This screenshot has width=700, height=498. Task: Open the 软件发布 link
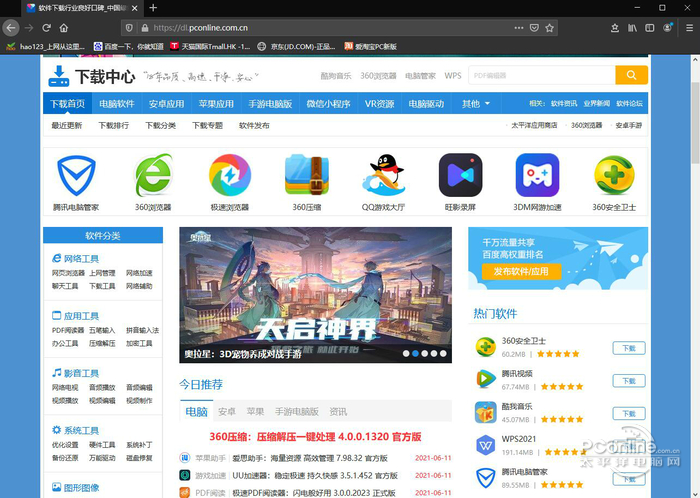coord(254,125)
